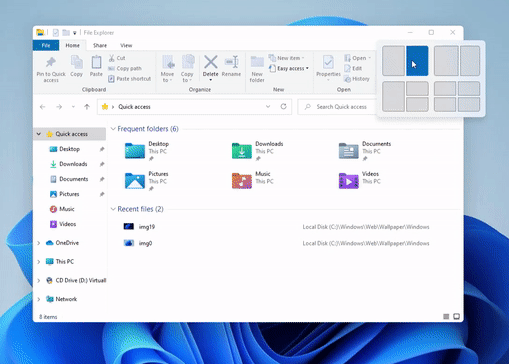The height and width of the screenshot is (364, 509).
Task: Collapse the Recent files section
Action: pyautogui.click(x=113, y=209)
